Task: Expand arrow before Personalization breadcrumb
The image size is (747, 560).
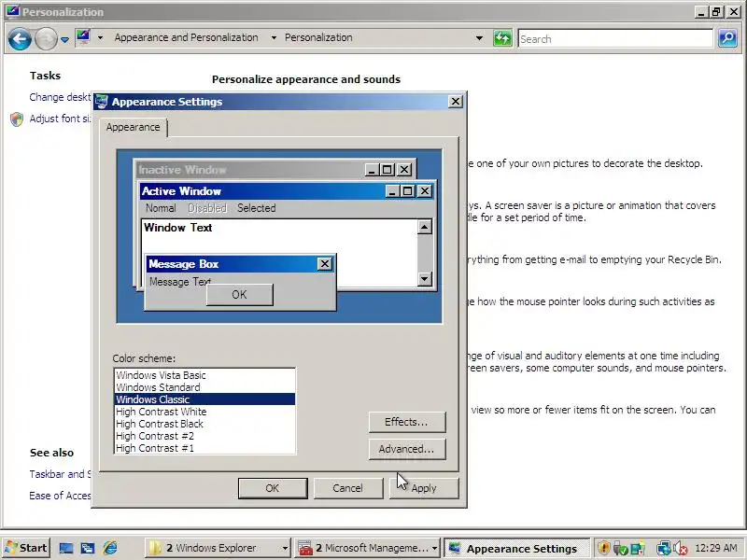Action: 274,37
